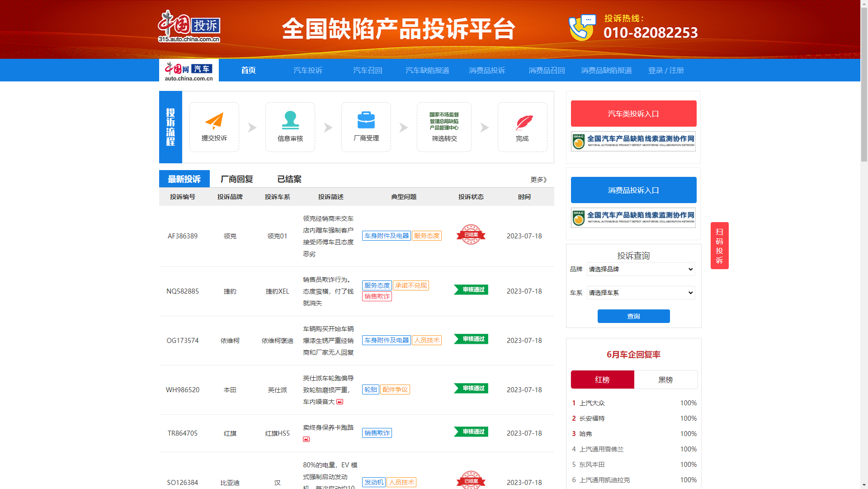
Task: Click 审核通过 badge for OG173574
Action: [x=471, y=339]
